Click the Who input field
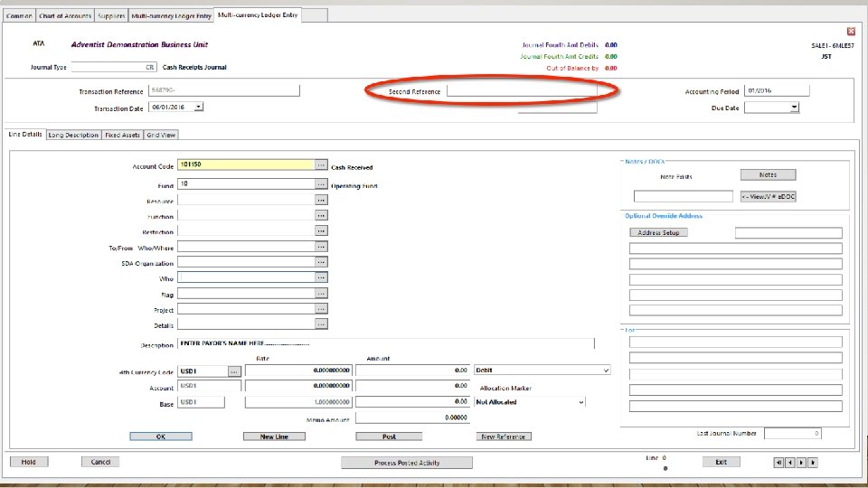Image resolution: width=868 pixels, height=488 pixels. coord(246,277)
